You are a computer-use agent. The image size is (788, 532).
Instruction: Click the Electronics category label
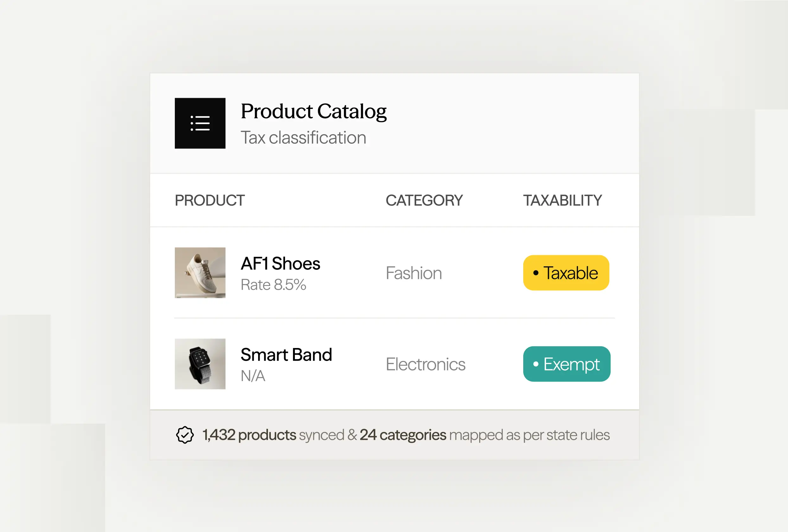click(426, 364)
